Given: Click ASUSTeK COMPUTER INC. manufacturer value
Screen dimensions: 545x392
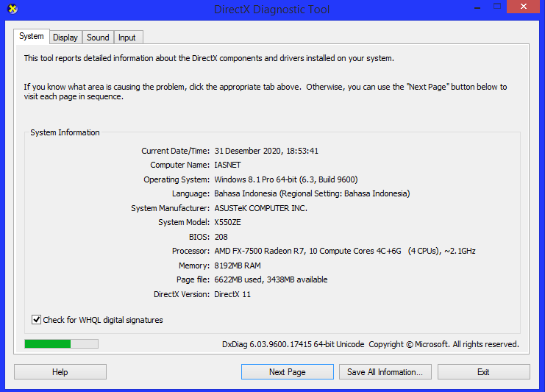Looking at the screenshot, I should click(260, 208).
